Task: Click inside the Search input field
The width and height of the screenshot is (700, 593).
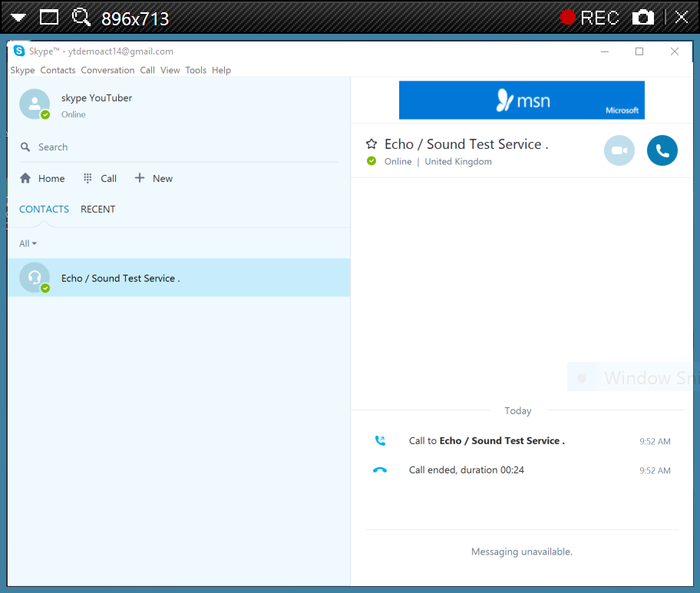Action: [179, 147]
